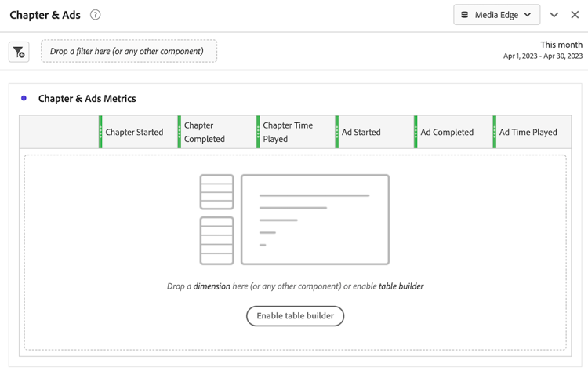Click the add filter funnel icon
Screen dimensions: 588x371
click(19, 52)
